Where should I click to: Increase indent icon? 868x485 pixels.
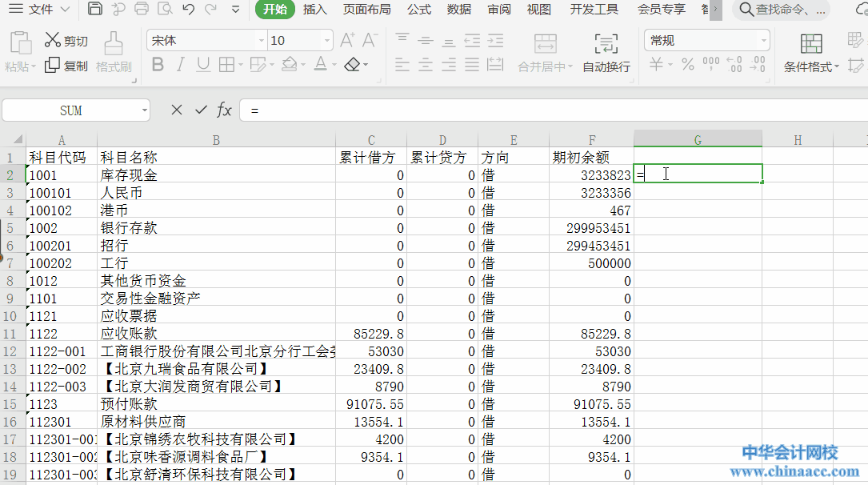click(x=495, y=40)
